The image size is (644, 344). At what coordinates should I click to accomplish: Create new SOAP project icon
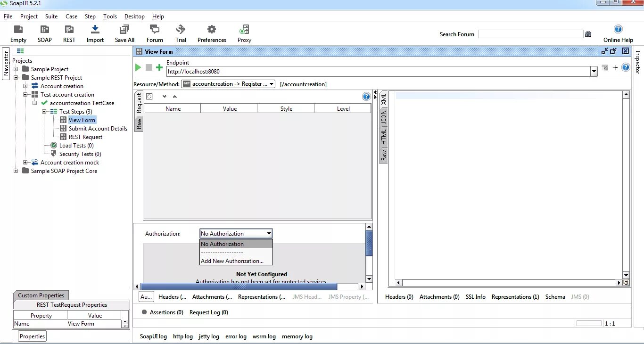45,30
